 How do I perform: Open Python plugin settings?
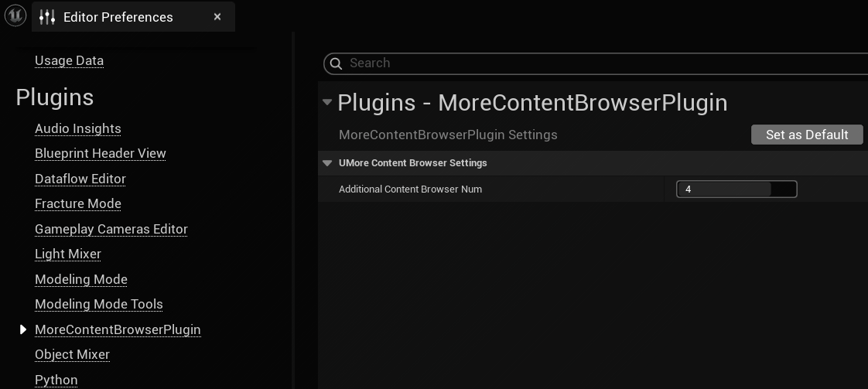click(56, 380)
